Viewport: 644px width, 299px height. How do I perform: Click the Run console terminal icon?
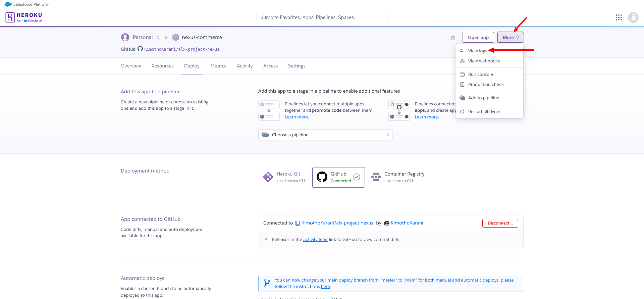point(462,74)
